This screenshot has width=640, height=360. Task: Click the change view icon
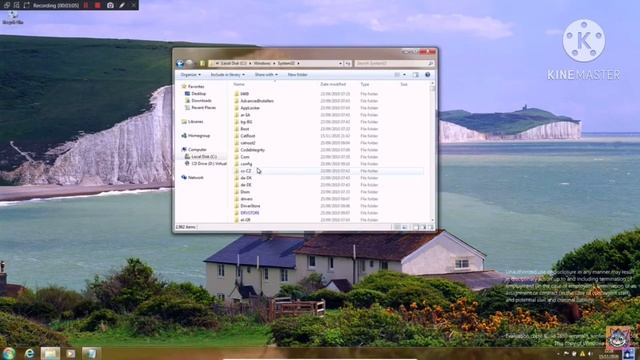(x=397, y=75)
